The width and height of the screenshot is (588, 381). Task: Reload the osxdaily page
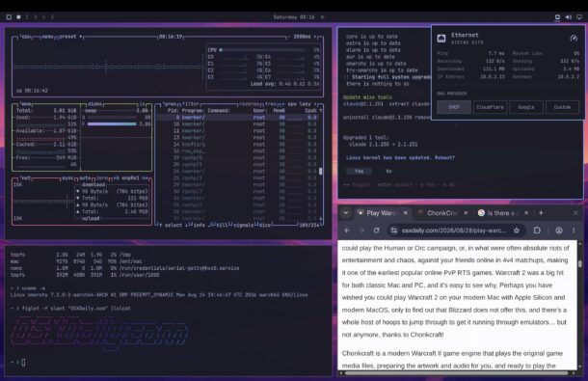point(377,231)
